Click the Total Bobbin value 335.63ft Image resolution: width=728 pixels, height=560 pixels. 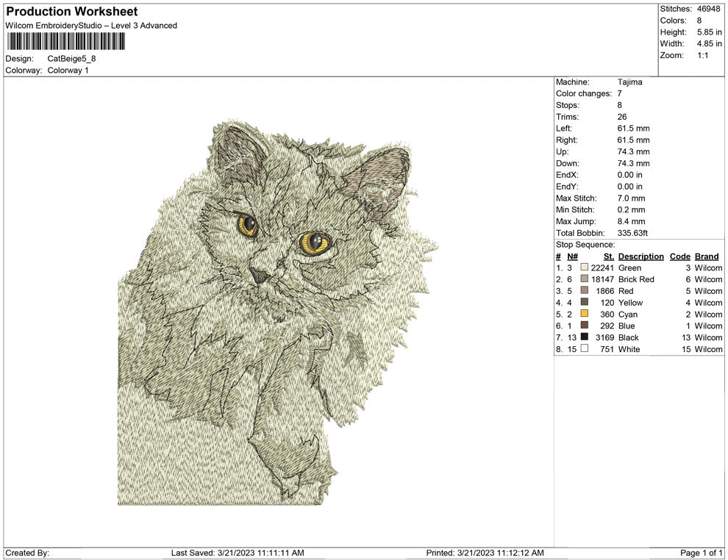(x=633, y=233)
